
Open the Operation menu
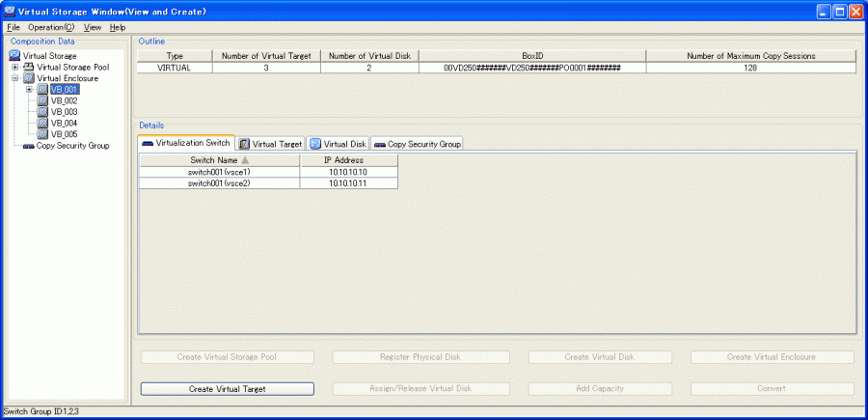50,27
